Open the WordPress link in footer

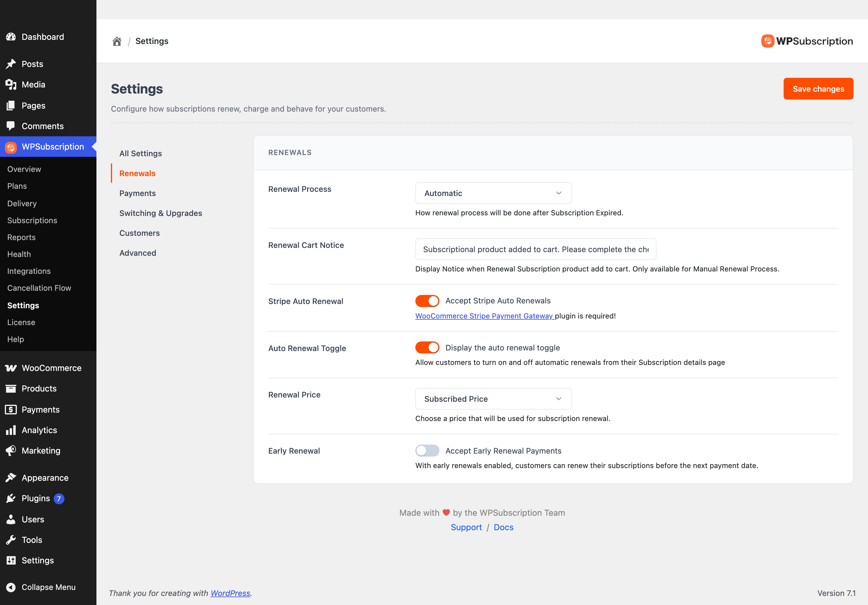pos(230,593)
